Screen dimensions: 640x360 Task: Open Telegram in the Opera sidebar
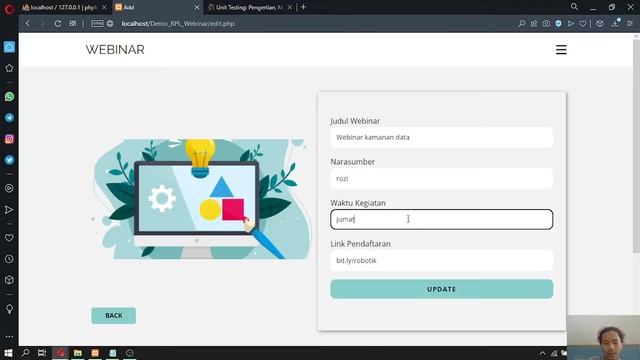point(9,118)
